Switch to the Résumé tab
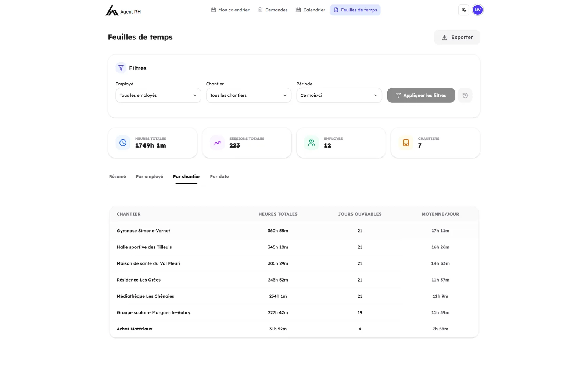This screenshot has width=588, height=368. (118, 177)
